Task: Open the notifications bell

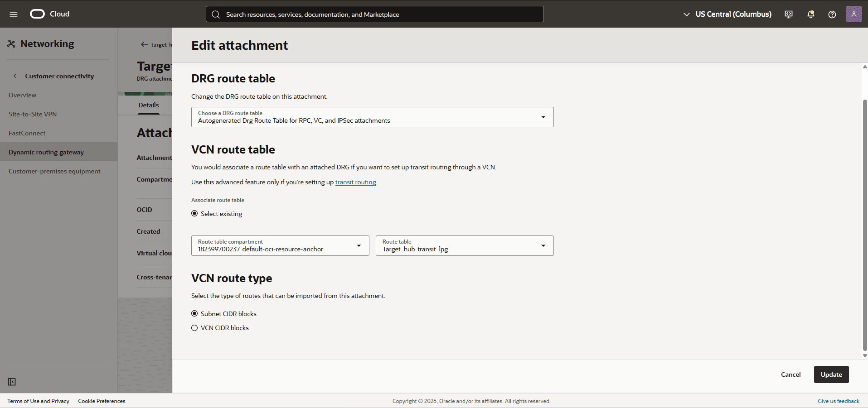Action: tap(811, 14)
